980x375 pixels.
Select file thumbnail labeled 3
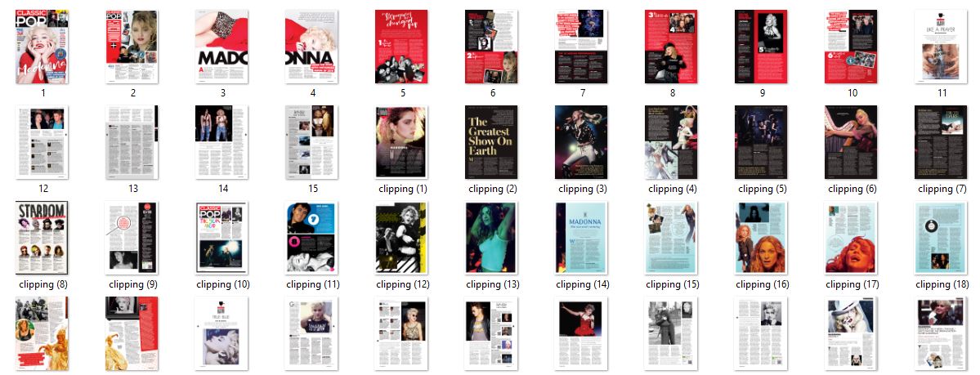(x=222, y=47)
